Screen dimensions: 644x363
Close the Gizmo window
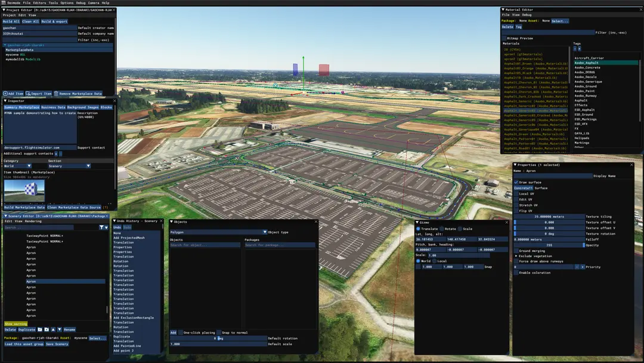point(506,223)
